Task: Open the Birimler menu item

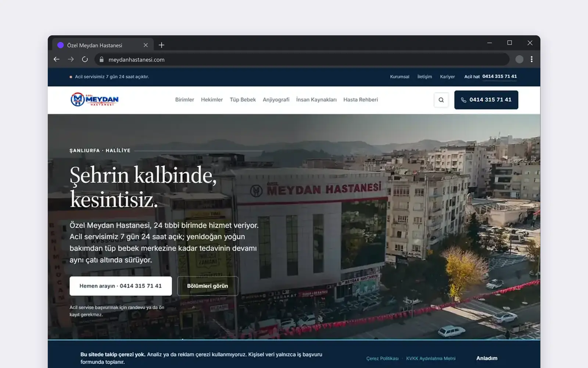Action: pyautogui.click(x=184, y=100)
